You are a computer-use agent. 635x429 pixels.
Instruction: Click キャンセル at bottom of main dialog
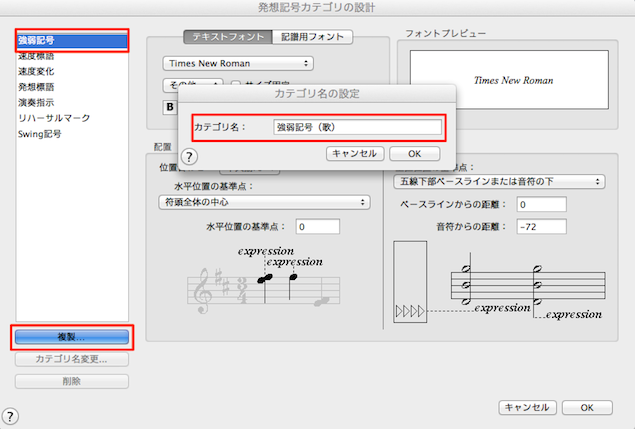point(528,408)
